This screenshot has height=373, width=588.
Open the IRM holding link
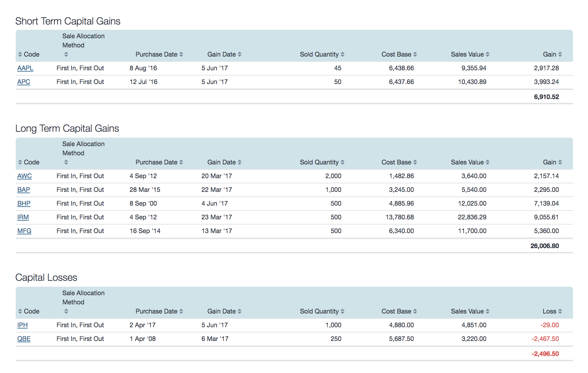[x=23, y=217]
